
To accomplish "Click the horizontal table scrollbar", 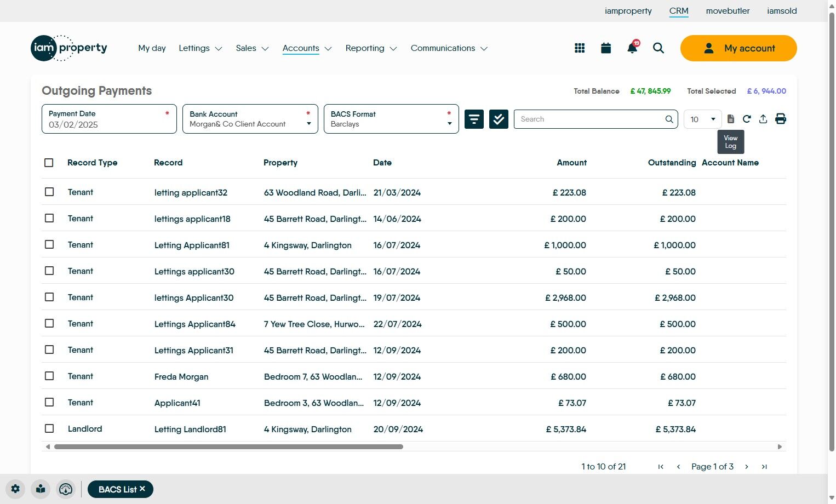I will coord(228,447).
